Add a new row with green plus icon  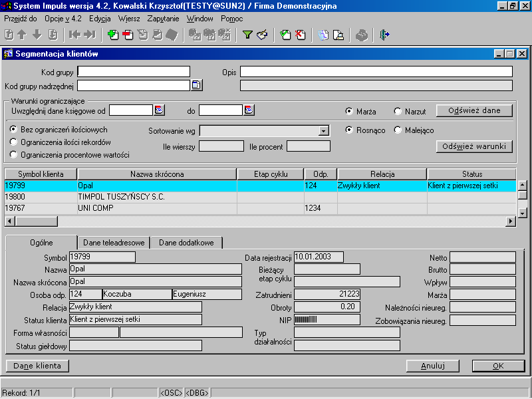pyautogui.click(x=112, y=35)
